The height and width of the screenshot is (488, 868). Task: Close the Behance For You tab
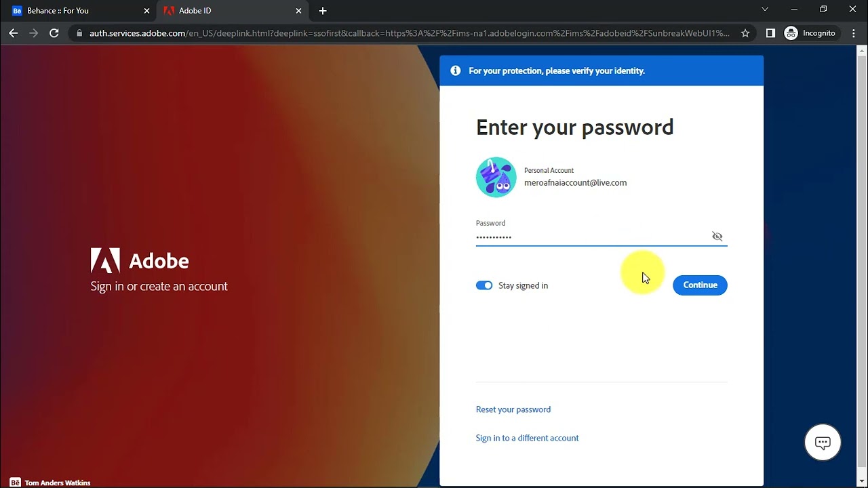click(x=146, y=11)
